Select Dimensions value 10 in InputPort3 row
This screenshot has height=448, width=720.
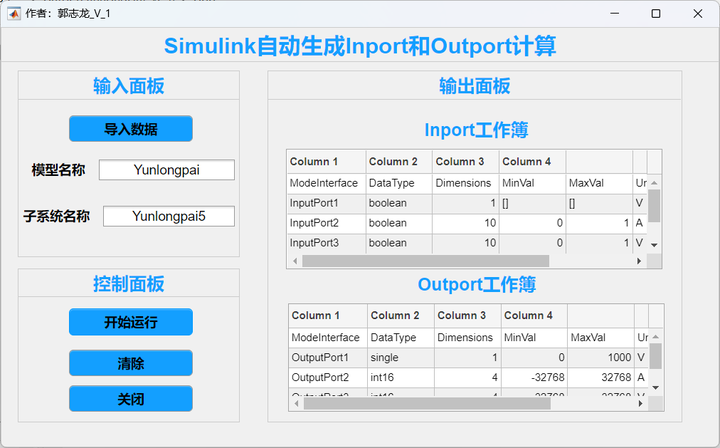coord(466,243)
